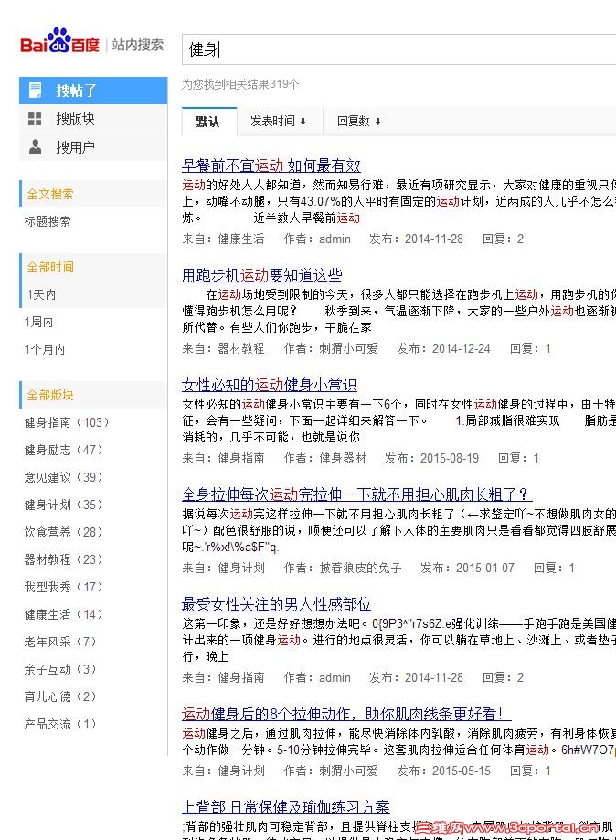Click the 站内搜索 label

[138, 45]
